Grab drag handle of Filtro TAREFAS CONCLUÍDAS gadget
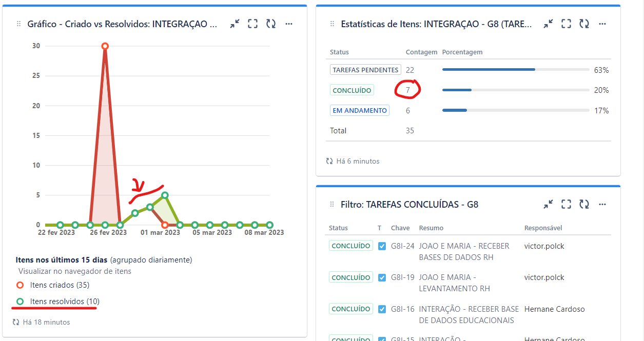Image resolution: width=644 pixels, height=341 pixels. (x=333, y=205)
